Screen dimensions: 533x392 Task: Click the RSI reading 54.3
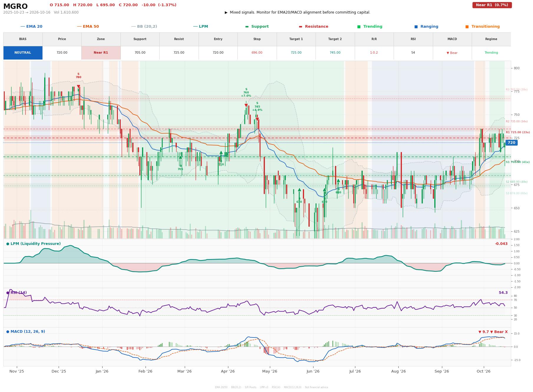[x=503, y=293]
